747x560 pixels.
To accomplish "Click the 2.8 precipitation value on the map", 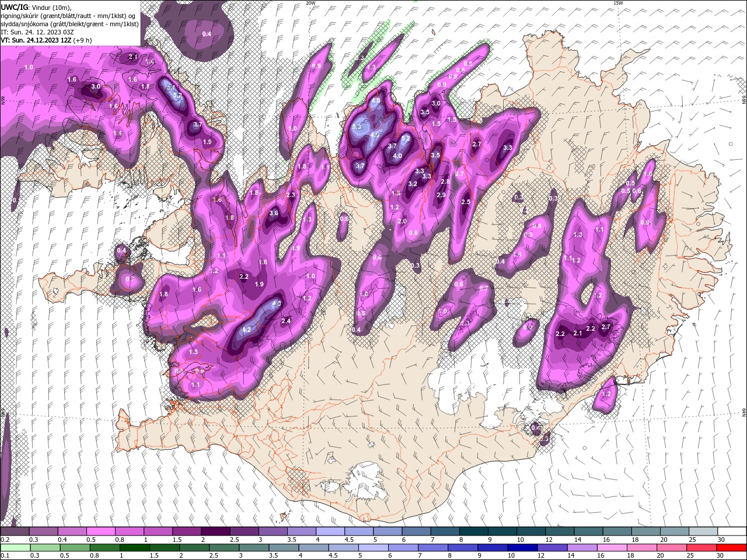I will [445, 181].
